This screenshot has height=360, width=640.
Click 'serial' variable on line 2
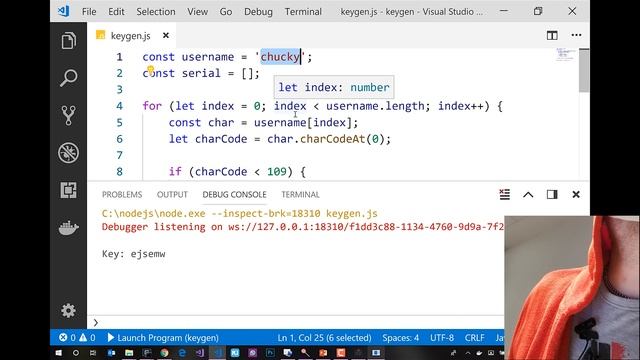click(201, 73)
